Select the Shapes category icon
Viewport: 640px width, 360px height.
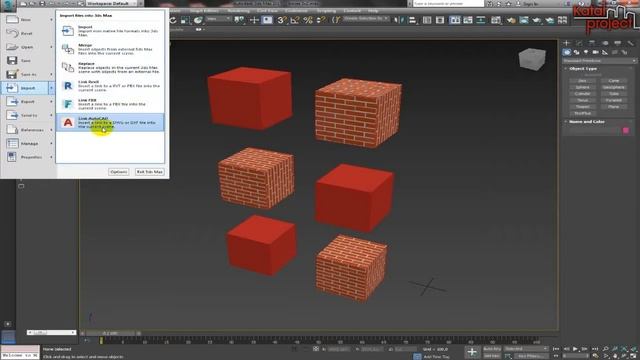point(576,52)
